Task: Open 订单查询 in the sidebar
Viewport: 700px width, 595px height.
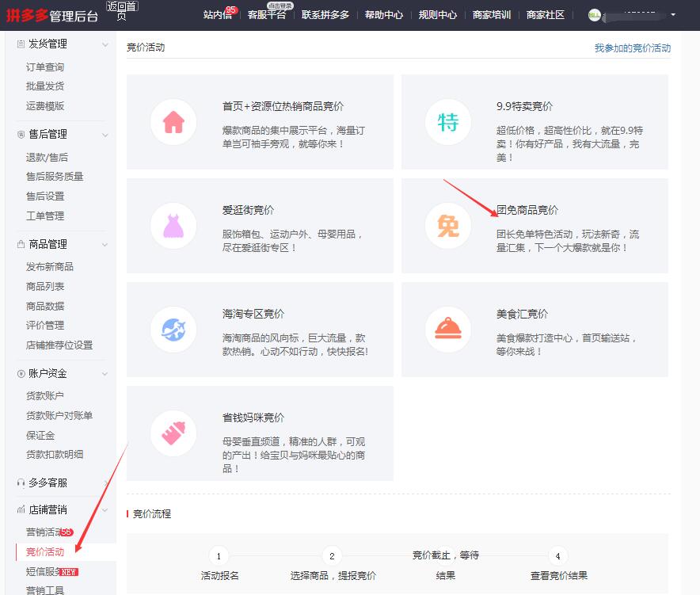Action: [45, 67]
